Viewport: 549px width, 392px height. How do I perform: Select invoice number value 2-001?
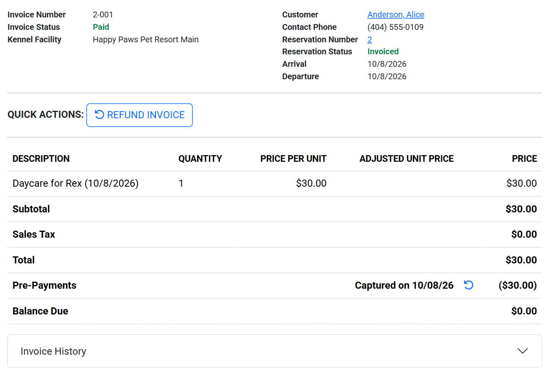[103, 15]
